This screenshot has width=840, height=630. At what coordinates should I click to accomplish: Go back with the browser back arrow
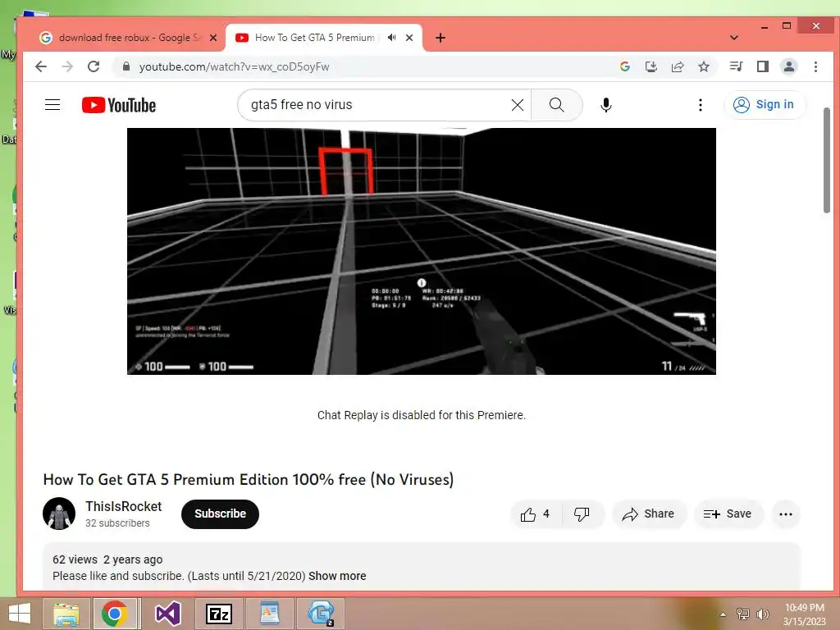point(41,66)
